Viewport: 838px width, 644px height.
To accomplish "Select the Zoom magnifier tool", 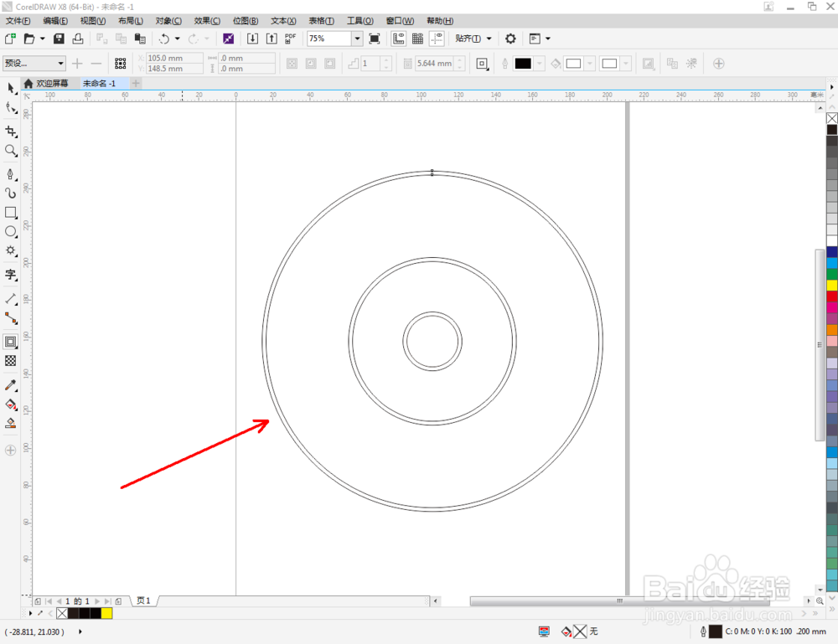I will click(x=11, y=151).
